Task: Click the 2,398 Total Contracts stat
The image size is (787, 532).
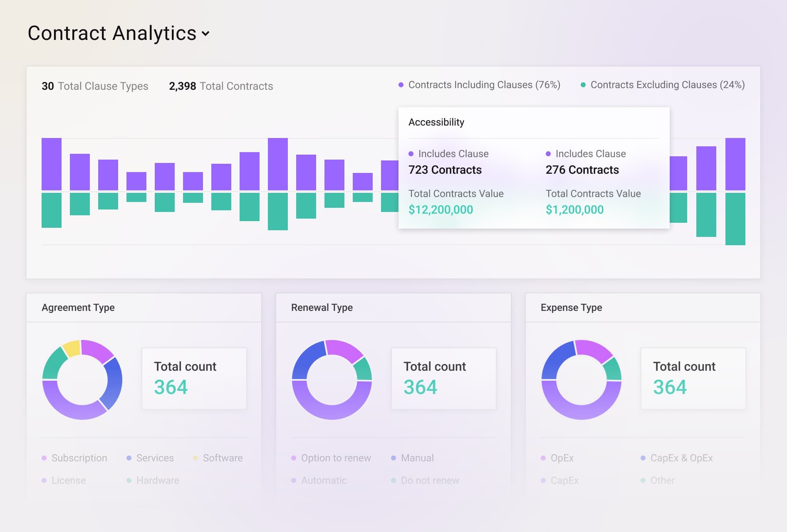Action: point(221,86)
